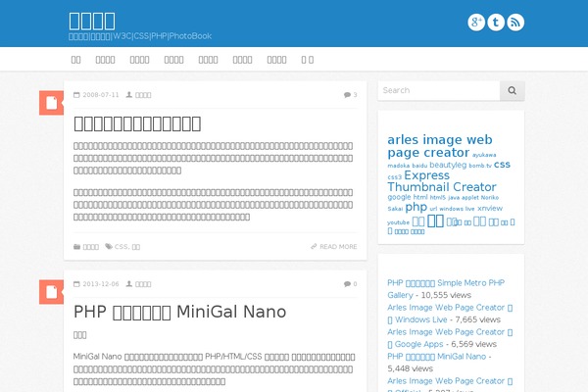Open the Google Plus social icon
Image resolution: width=588 pixels, height=392 pixels.
(x=476, y=23)
